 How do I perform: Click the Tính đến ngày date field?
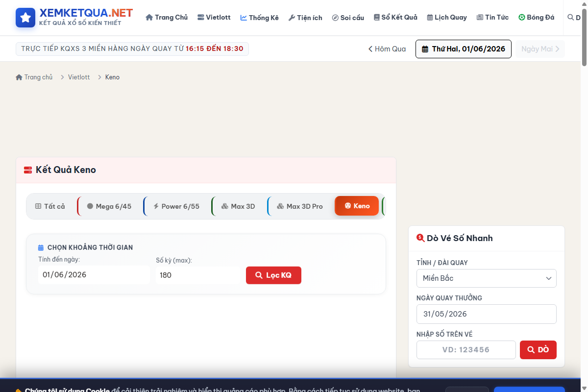pyautogui.click(x=94, y=275)
